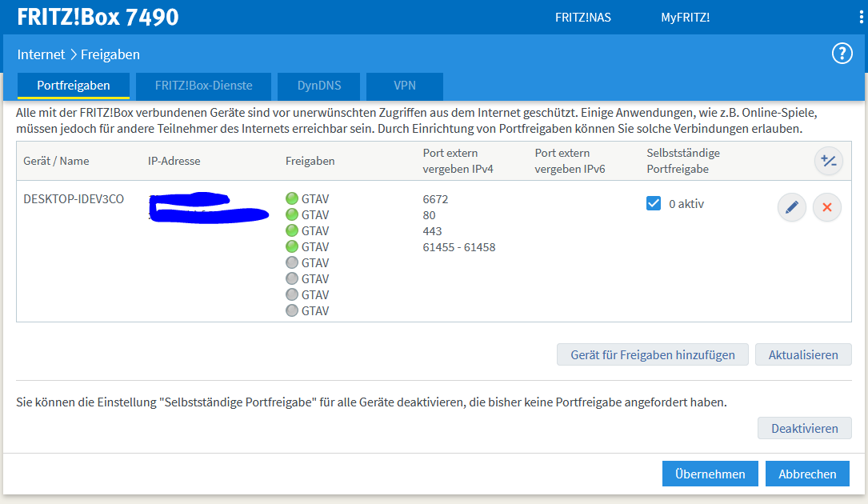Click port value 443
868x504 pixels.
[x=432, y=231]
